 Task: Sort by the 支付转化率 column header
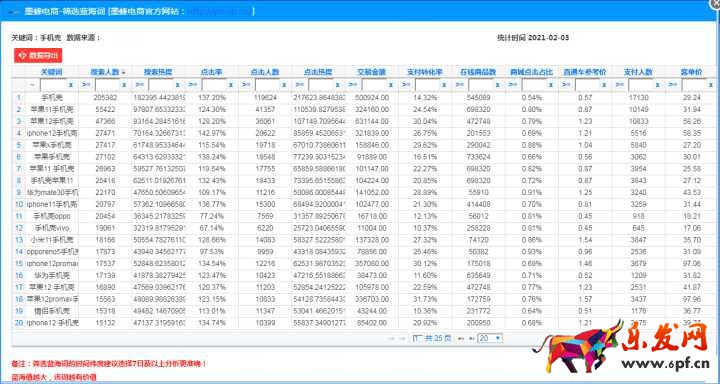pos(425,72)
